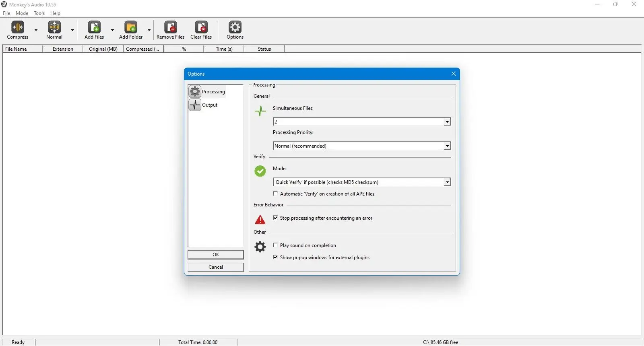Restore down the Monkey's Audio window
The image size is (644, 346).
(x=615, y=4)
